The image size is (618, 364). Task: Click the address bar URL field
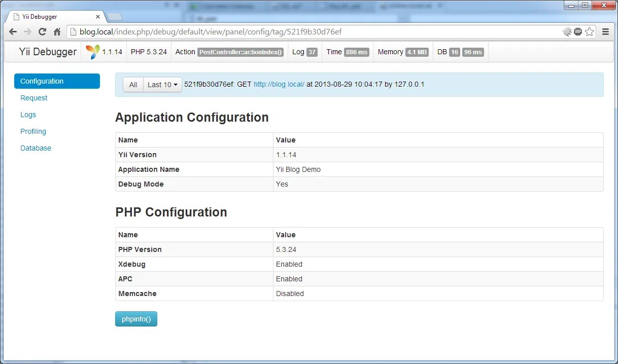[x=315, y=31]
